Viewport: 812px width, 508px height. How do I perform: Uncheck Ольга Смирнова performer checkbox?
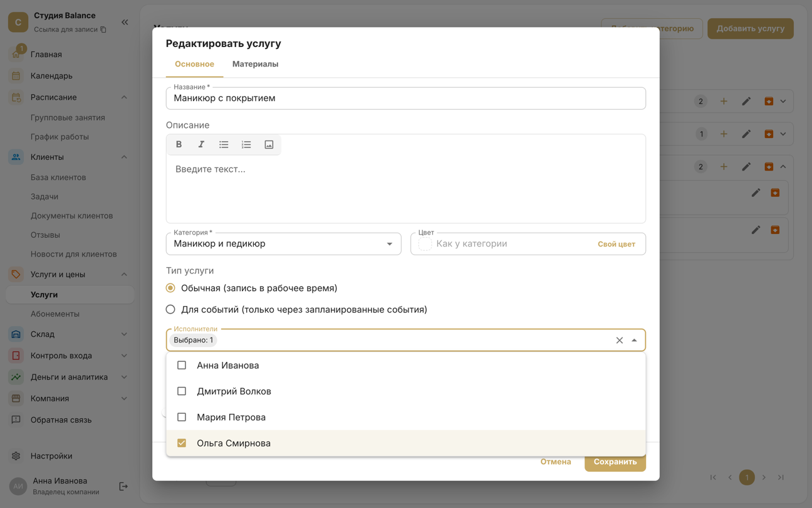[182, 443]
